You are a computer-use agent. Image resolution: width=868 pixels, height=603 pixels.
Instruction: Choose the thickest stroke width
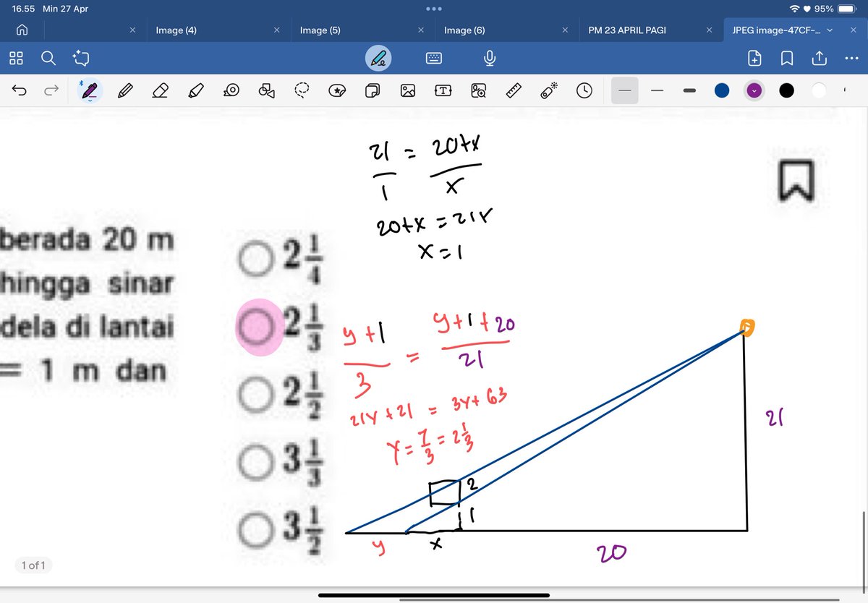(x=689, y=91)
